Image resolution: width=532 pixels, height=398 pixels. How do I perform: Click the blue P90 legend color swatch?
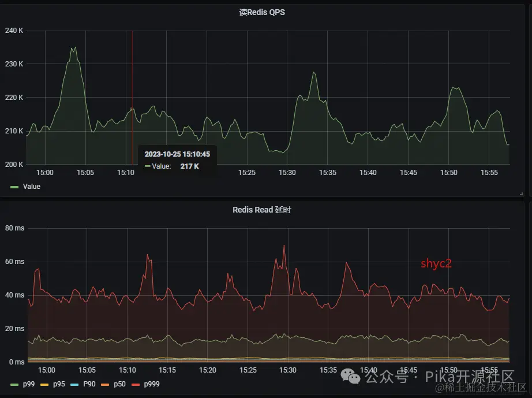click(x=74, y=385)
